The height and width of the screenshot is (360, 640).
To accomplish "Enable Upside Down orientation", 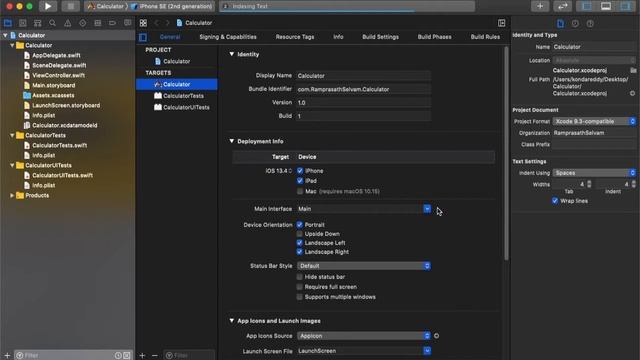I will coord(300,234).
